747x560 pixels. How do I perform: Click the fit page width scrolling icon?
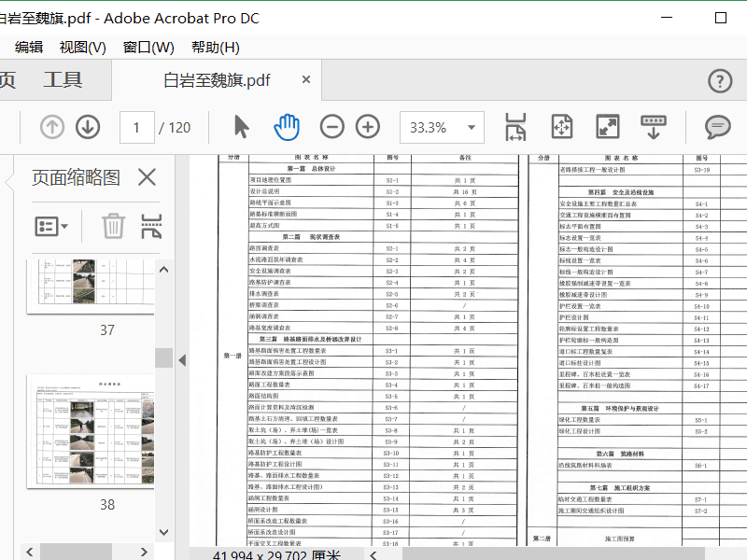(515, 128)
